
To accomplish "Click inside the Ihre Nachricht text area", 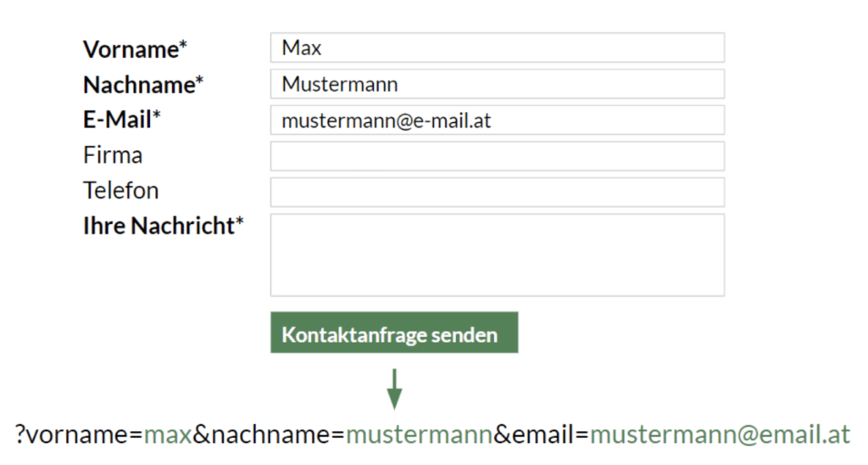I will [x=497, y=255].
